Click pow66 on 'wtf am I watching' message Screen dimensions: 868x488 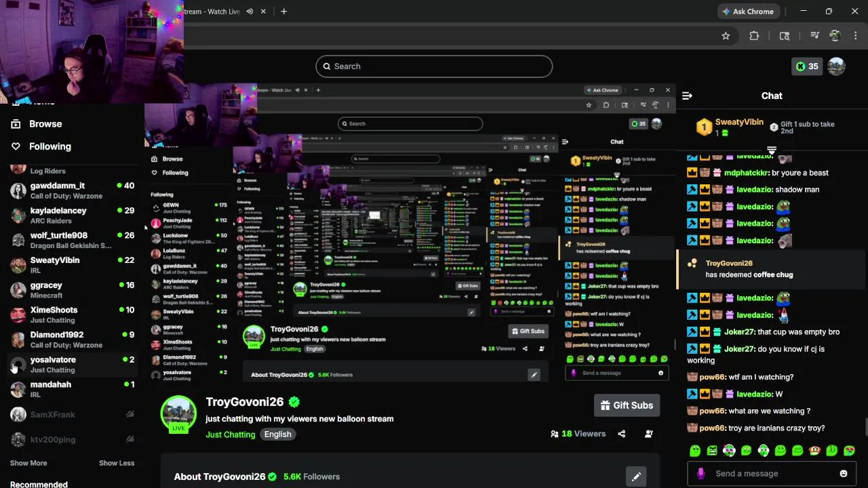713,377
